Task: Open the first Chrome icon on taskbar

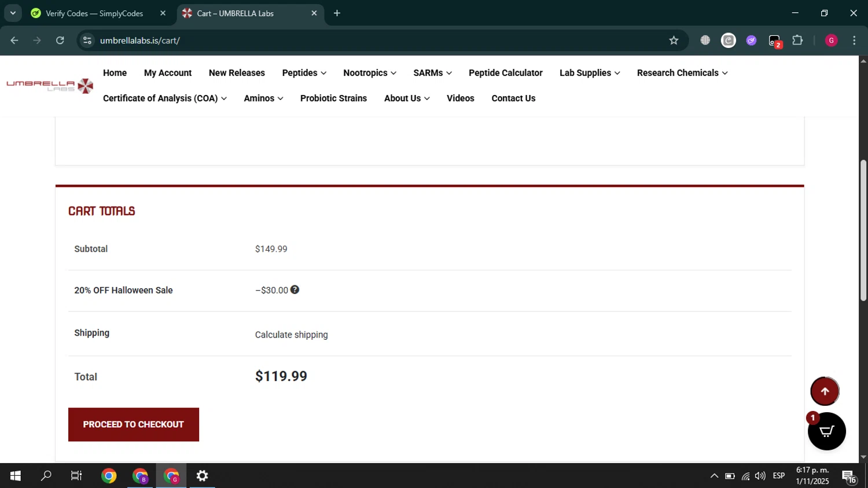Action: [x=109, y=476]
